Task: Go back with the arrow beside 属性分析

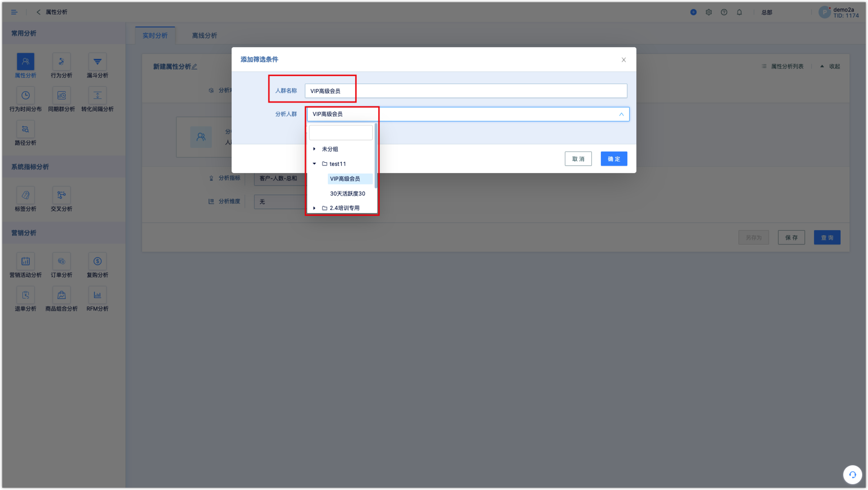Action: pyautogui.click(x=38, y=12)
